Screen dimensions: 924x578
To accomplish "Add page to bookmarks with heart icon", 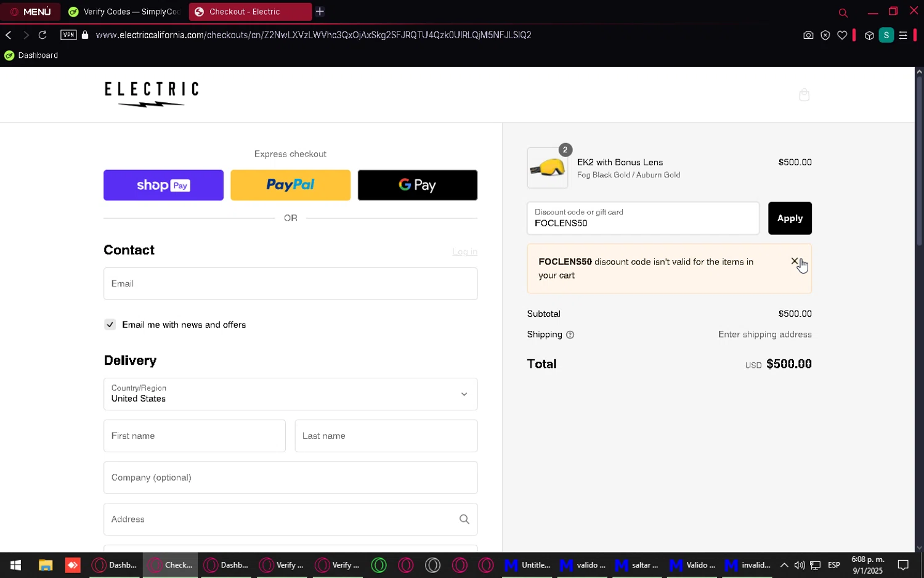I will 842,35.
